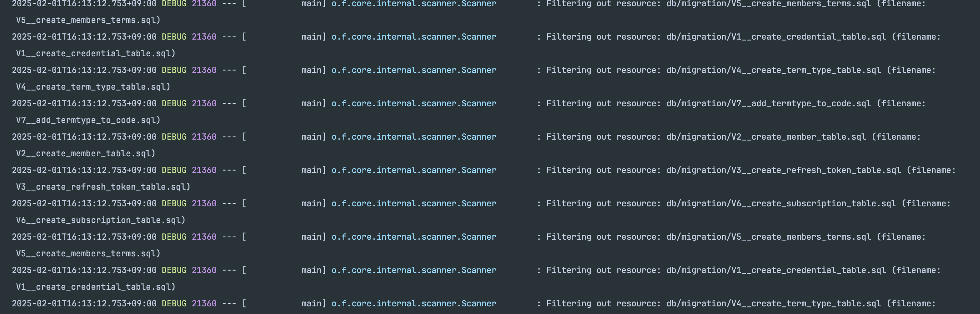This screenshot has width=980, height=314.
Task: Click the Scanner logger name on the V3__create_refresh_token_table row
Action: [414, 170]
